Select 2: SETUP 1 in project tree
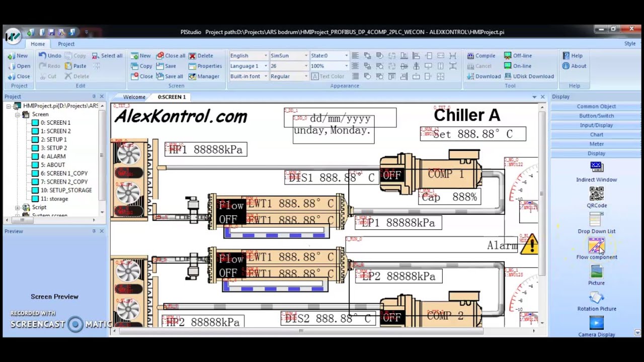Image resolution: width=644 pixels, height=362 pixels. click(49, 140)
